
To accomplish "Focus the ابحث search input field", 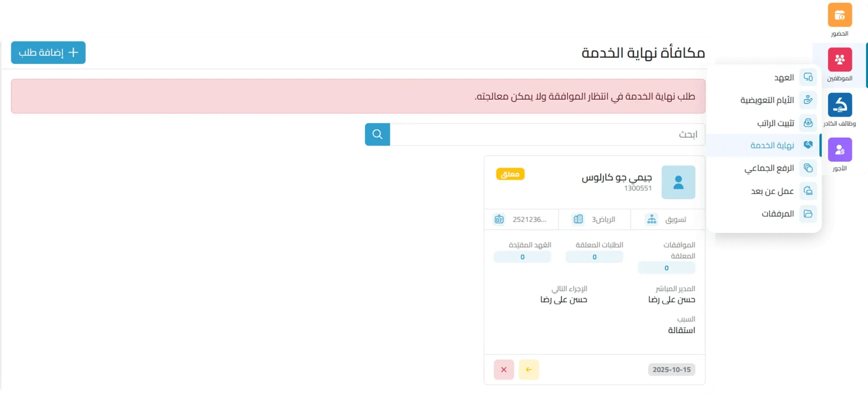I will tap(547, 134).
